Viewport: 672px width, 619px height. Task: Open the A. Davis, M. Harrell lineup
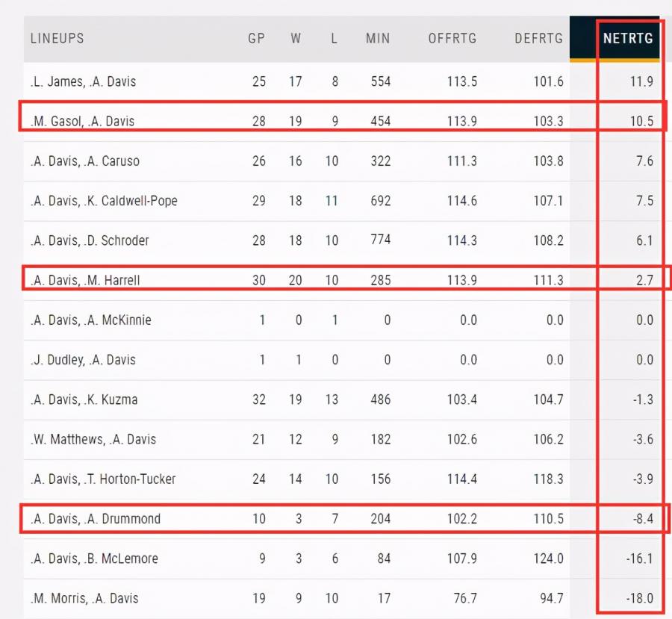click(85, 280)
